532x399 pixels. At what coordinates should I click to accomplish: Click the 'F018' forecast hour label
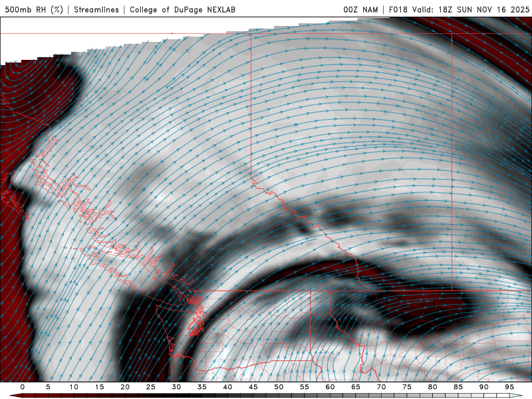point(398,9)
